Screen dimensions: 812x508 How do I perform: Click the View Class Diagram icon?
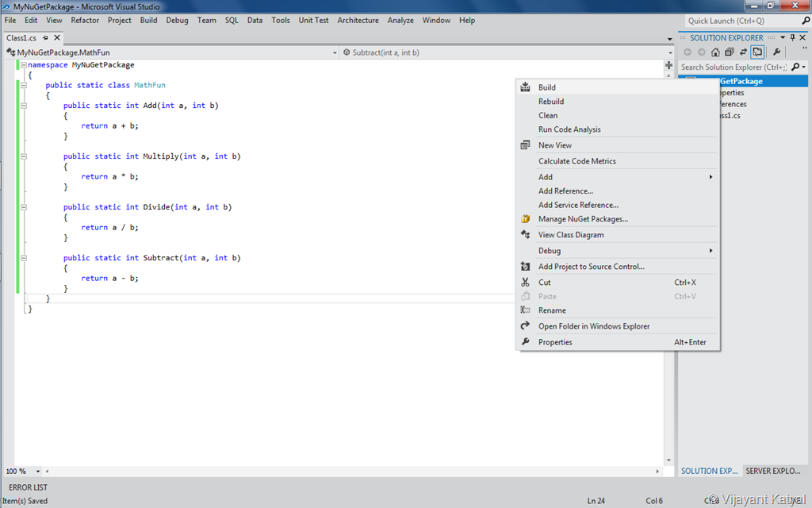click(x=525, y=234)
